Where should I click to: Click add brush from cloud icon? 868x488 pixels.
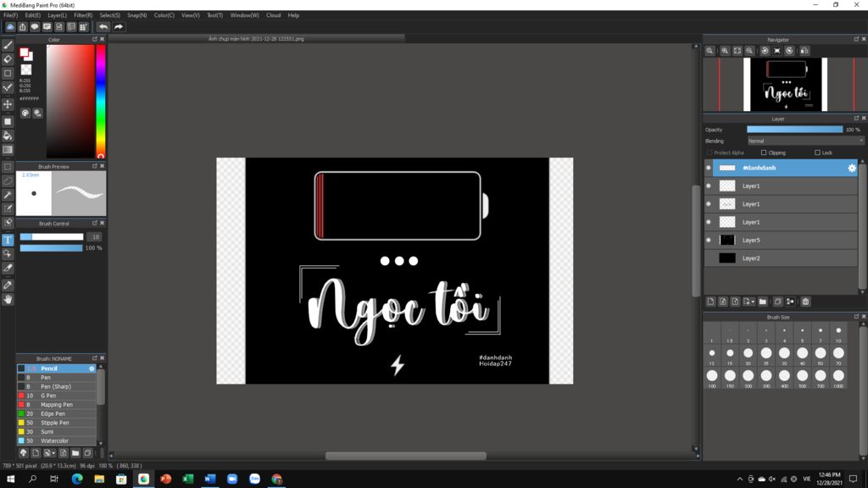(23, 452)
